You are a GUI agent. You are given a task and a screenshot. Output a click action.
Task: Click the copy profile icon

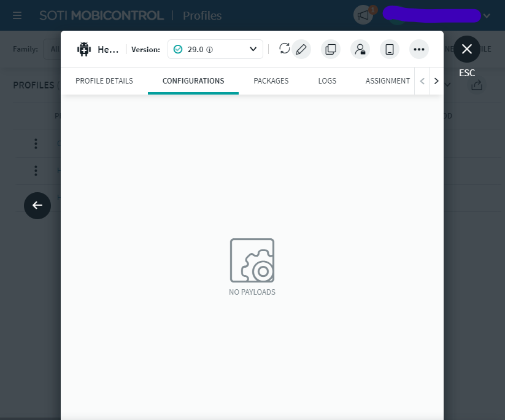[331, 50]
